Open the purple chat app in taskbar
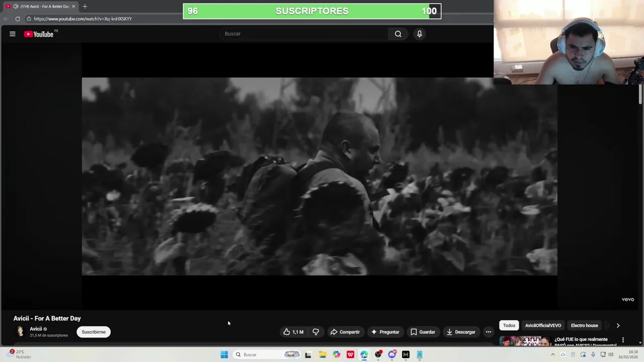Image resolution: width=644 pixels, height=362 pixels. [x=392, y=354]
